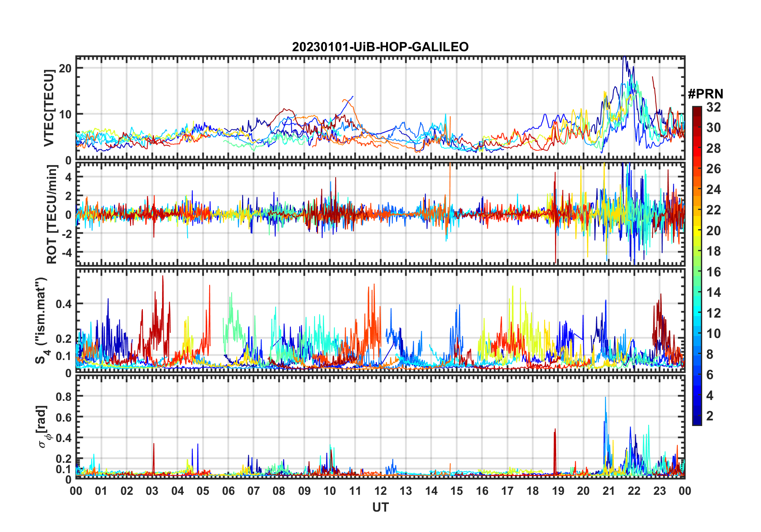Viewport: 761px width, 532px height.
Task: Click x-axis tick label 17
Action: pos(507,491)
